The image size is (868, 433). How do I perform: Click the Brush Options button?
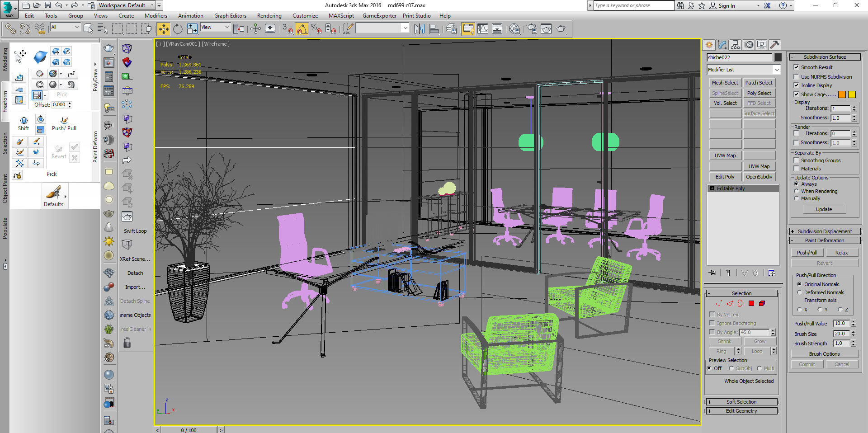[x=824, y=354]
